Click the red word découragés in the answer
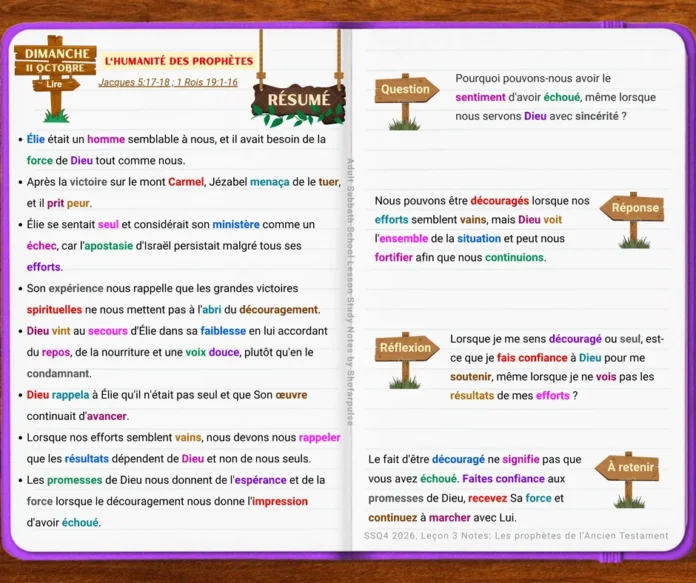Screen dimensions: 696x583 click(x=499, y=201)
